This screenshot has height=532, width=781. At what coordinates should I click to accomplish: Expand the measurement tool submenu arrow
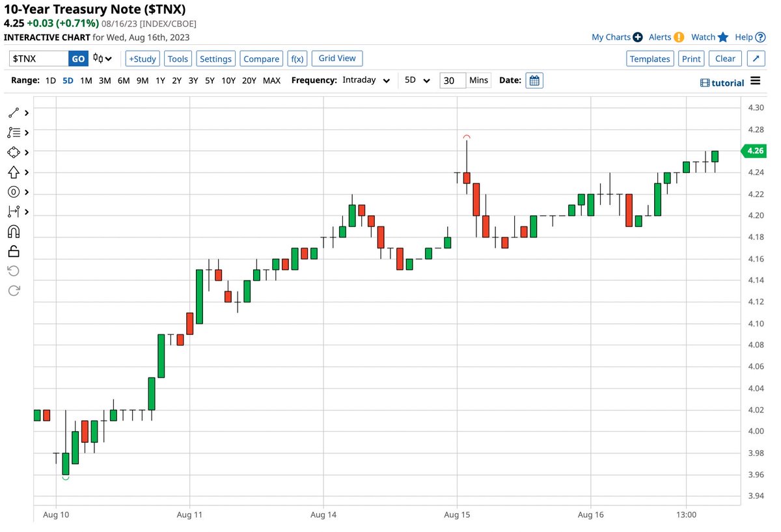click(x=27, y=211)
